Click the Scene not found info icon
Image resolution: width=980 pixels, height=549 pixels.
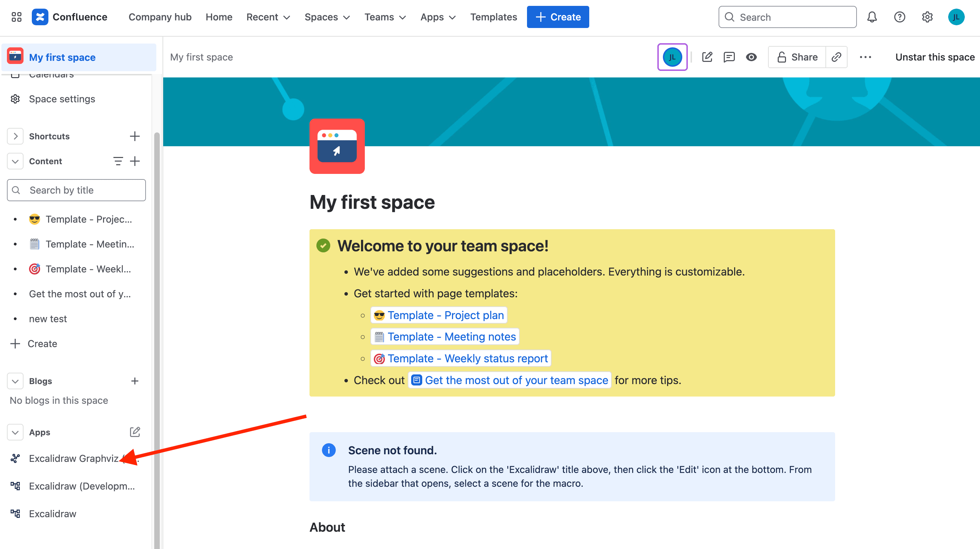tap(328, 450)
